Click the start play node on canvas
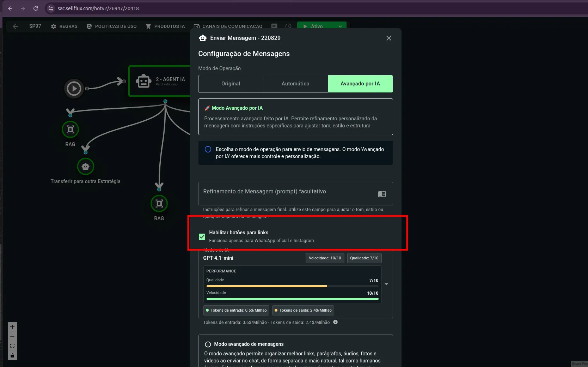This screenshot has height=367, width=588. pyautogui.click(x=74, y=89)
